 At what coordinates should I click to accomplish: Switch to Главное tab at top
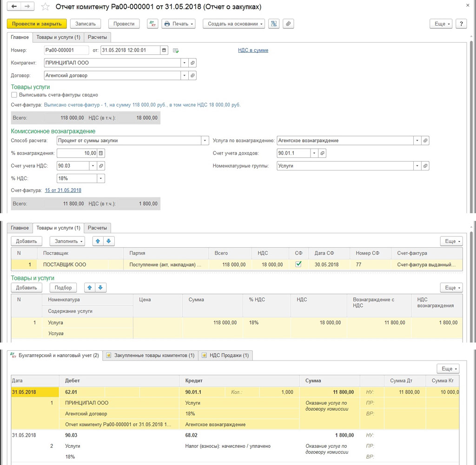(20, 37)
